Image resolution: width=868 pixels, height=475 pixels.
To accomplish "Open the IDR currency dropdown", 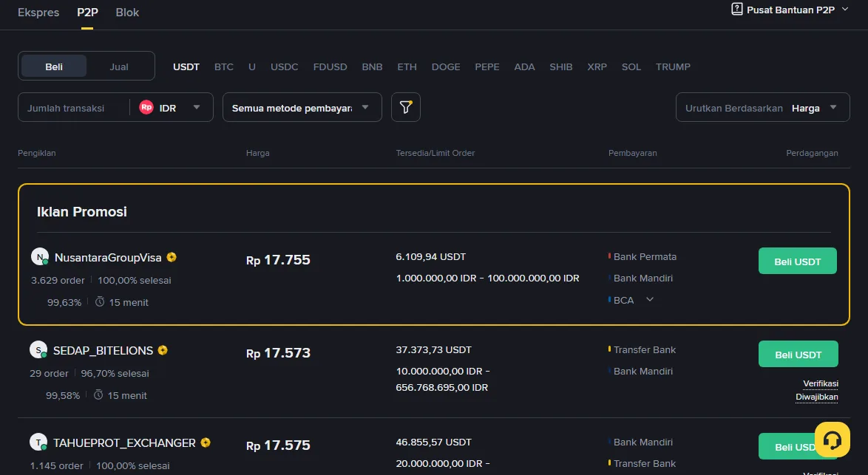I will 171,107.
